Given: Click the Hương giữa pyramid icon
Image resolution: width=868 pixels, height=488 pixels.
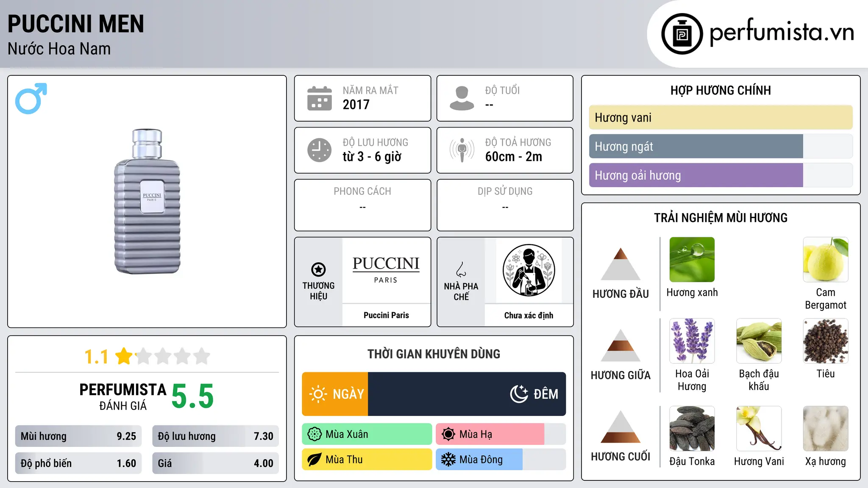Looking at the screenshot, I should click(620, 345).
